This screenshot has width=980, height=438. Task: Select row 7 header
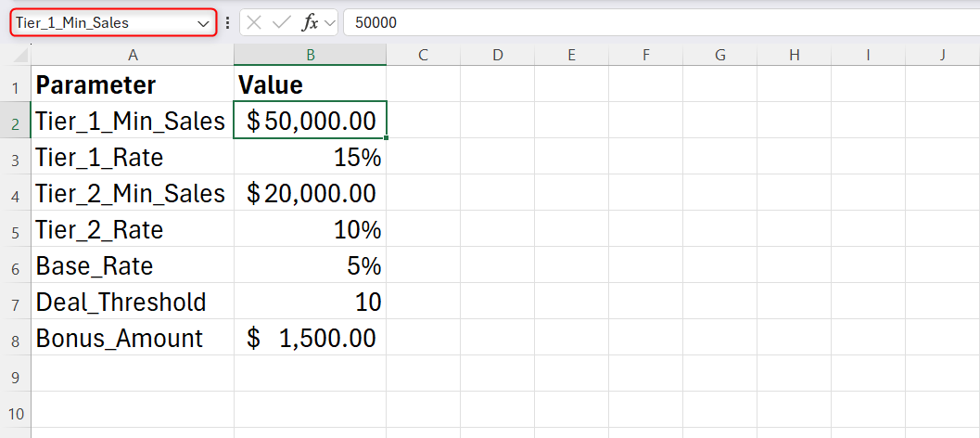tap(16, 303)
